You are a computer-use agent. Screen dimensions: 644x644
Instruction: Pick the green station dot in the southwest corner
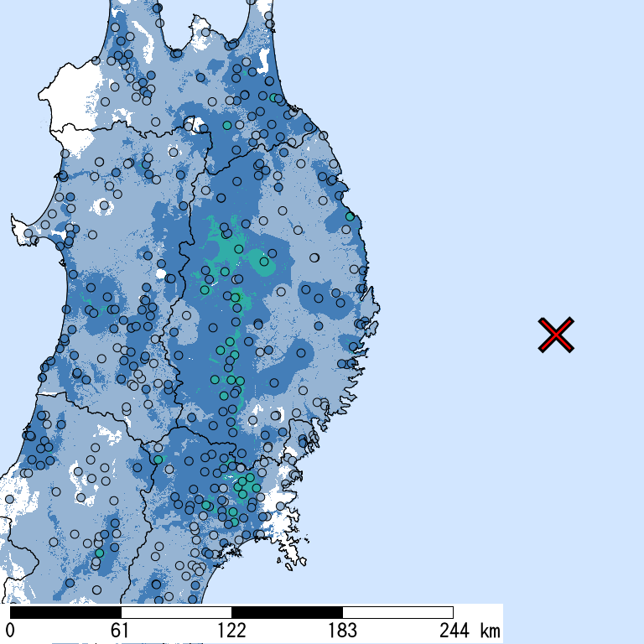point(99,553)
